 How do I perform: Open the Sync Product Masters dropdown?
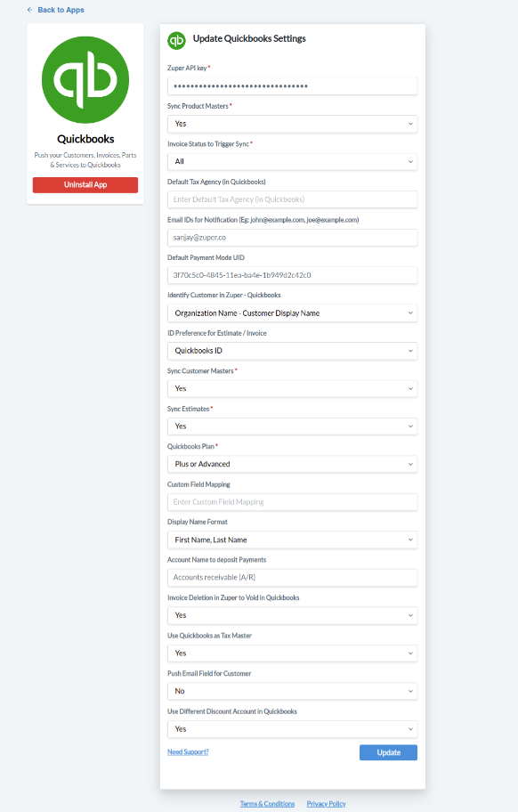click(292, 124)
